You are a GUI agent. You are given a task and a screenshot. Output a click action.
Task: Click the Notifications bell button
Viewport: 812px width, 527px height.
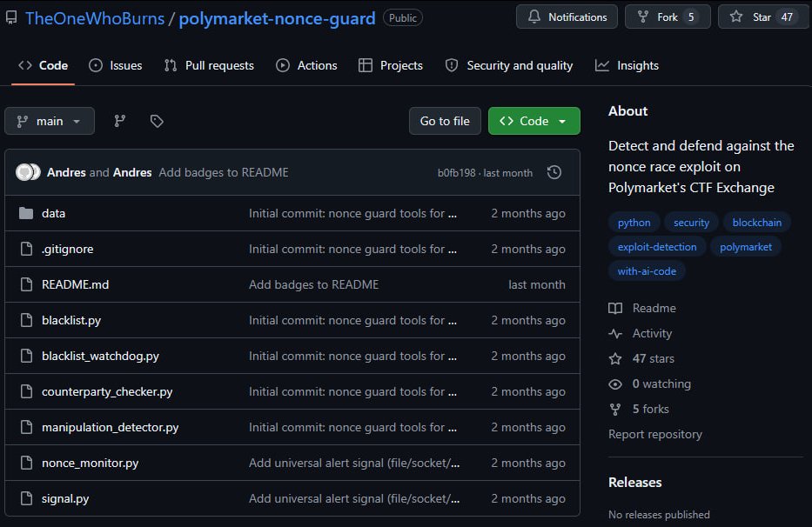pos(567,17)
